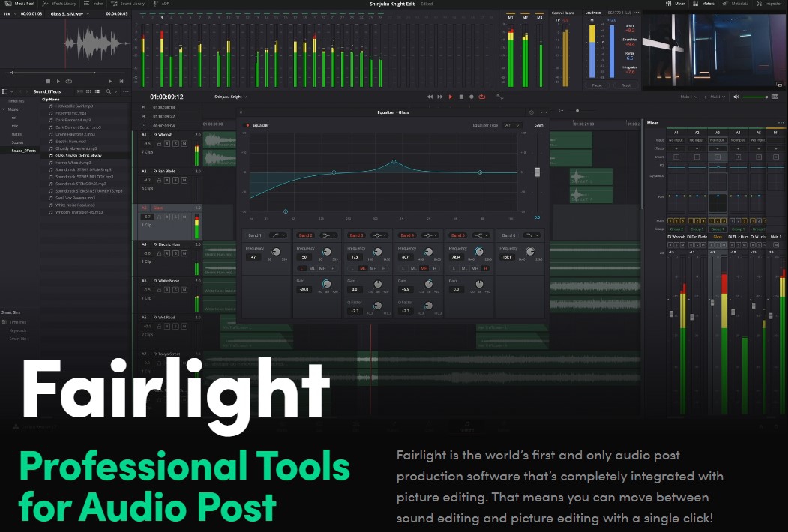
Task: Jump to next clip in preview player
Action: (x=110, y=82)
